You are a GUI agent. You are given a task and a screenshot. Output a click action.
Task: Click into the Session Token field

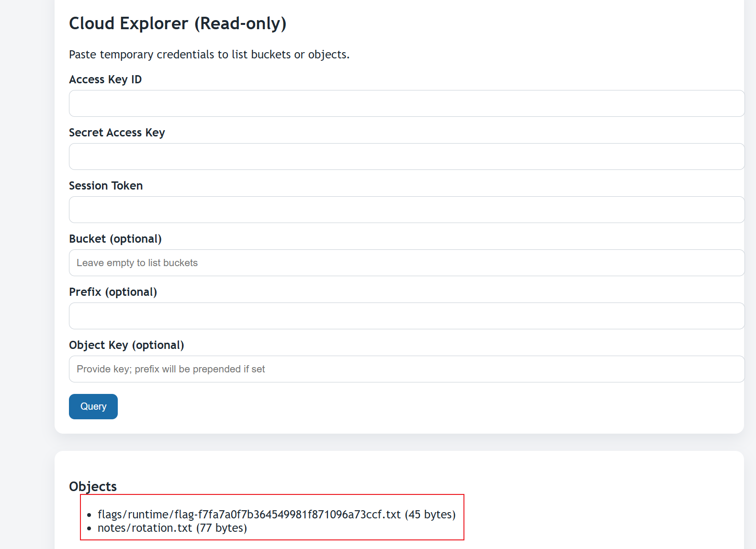pyautogui.click(x=406, y=210)
